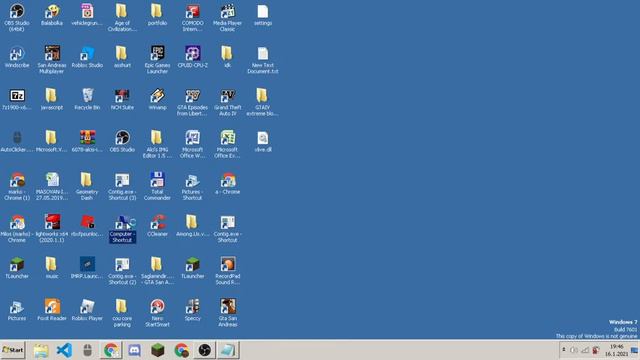The image size is (640, 360).
Task: Select the highlighted Computer - Shortcut icon
Action: click(122, 229)
